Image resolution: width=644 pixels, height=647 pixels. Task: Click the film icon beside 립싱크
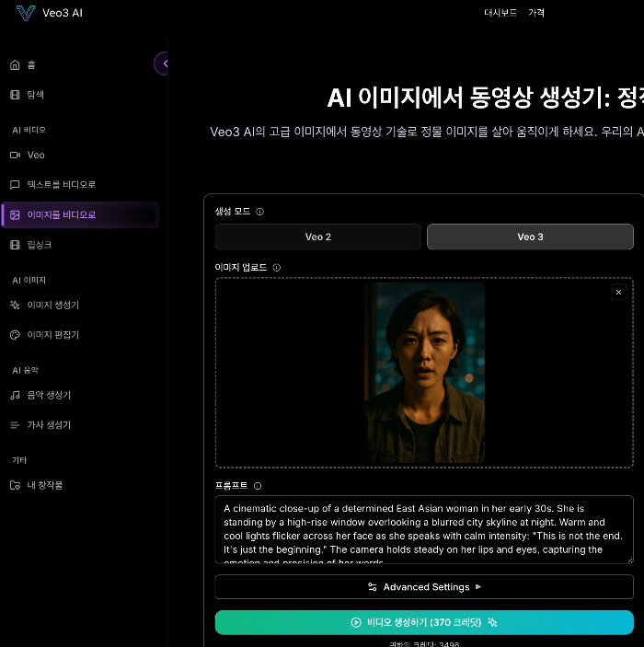click(15, 245)
